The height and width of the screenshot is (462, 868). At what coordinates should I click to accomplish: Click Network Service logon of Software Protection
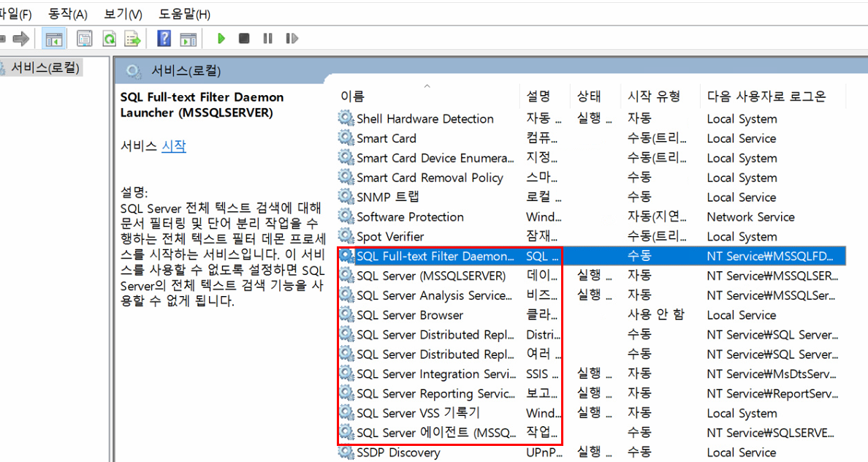coord(750,217)
